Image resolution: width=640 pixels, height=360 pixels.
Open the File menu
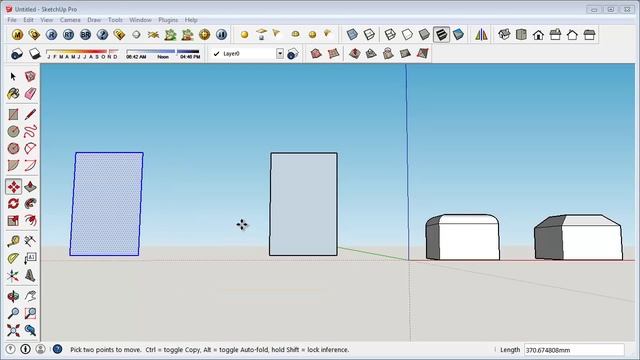point(12,20)
